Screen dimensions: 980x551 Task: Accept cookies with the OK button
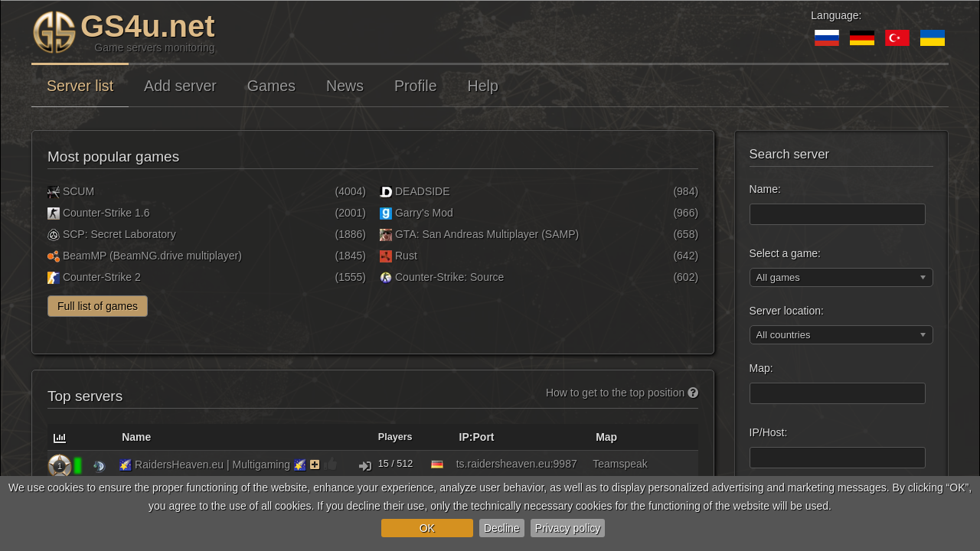pyautogui.click(x=426, y=528)
